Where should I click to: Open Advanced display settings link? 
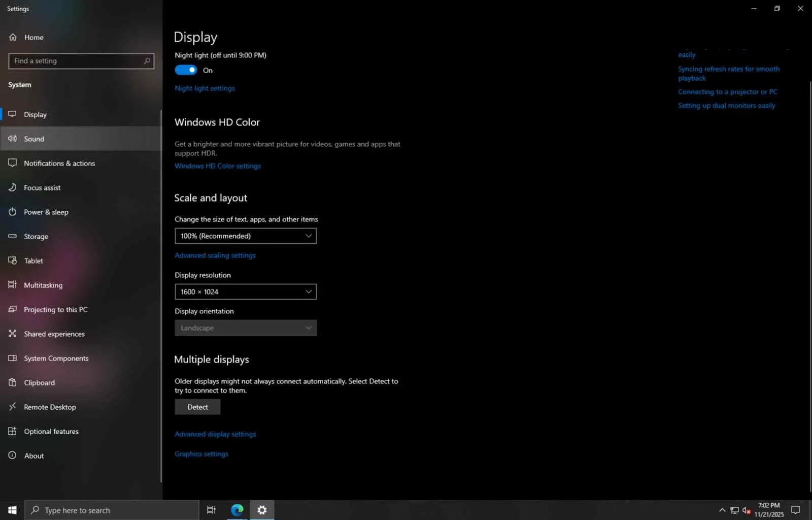[x=215, y=434]
